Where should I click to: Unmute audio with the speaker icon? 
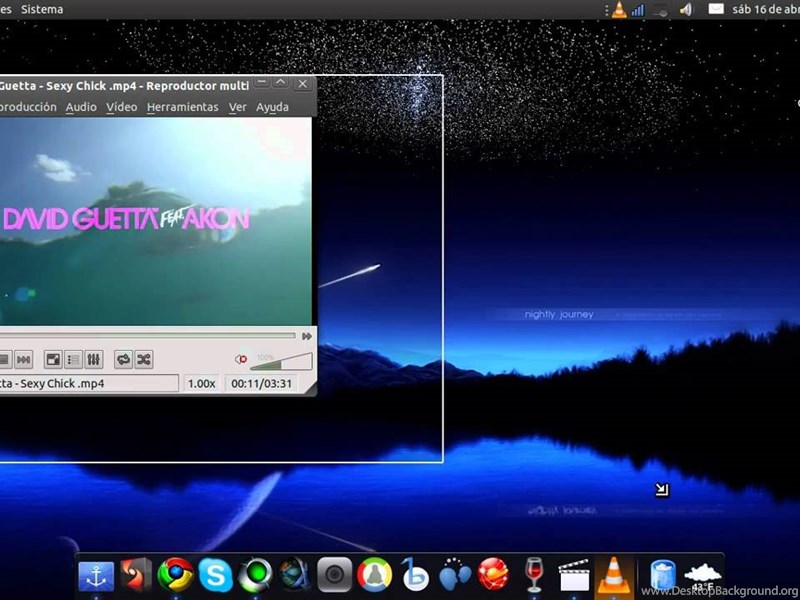241,360
